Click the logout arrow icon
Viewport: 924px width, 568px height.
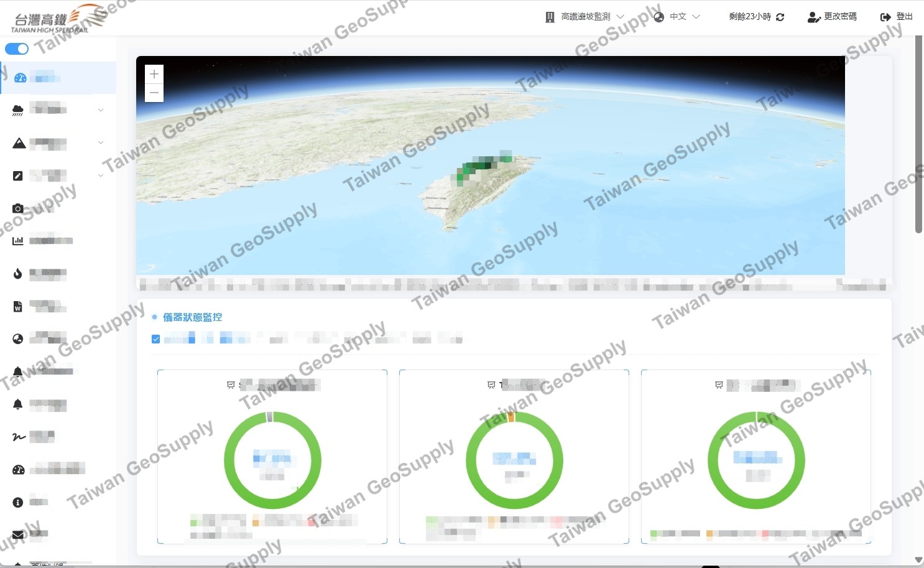886,17
